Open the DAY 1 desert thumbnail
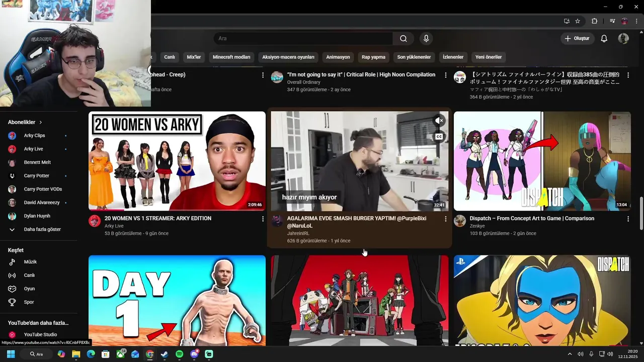This screenshot has width=644, height=362. [x=177, y=301]
